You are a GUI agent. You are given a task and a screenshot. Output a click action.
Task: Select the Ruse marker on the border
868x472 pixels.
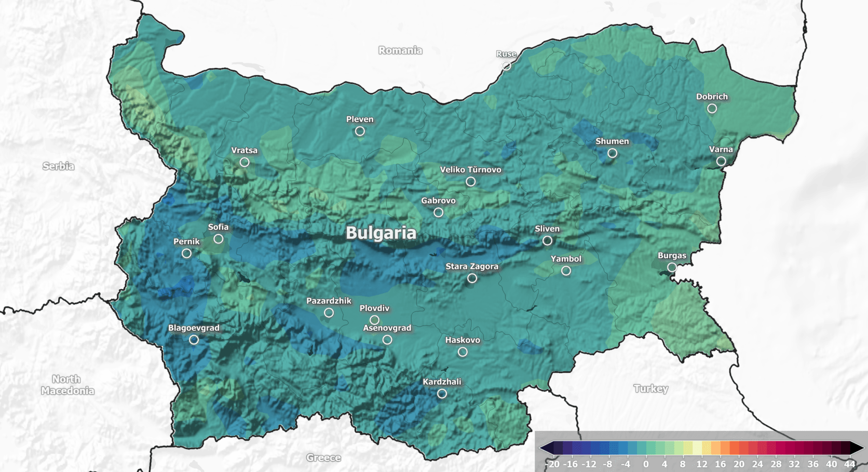coord(507,66)
